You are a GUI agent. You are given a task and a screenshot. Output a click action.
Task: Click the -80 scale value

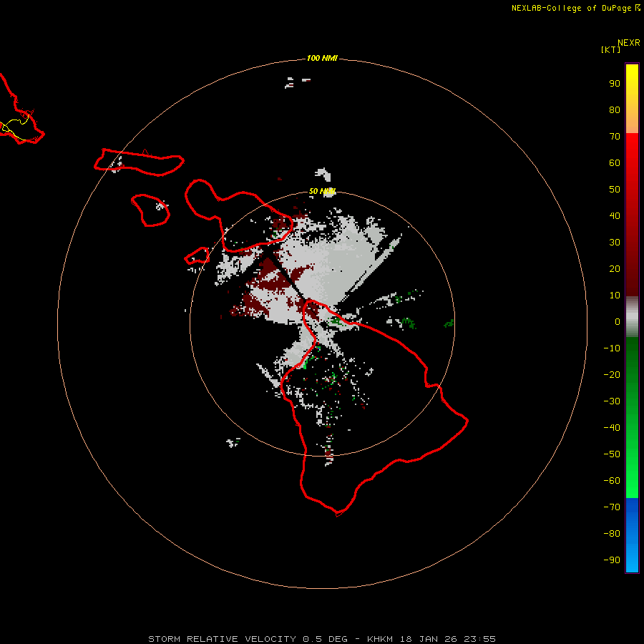click(x=612, y=534)
